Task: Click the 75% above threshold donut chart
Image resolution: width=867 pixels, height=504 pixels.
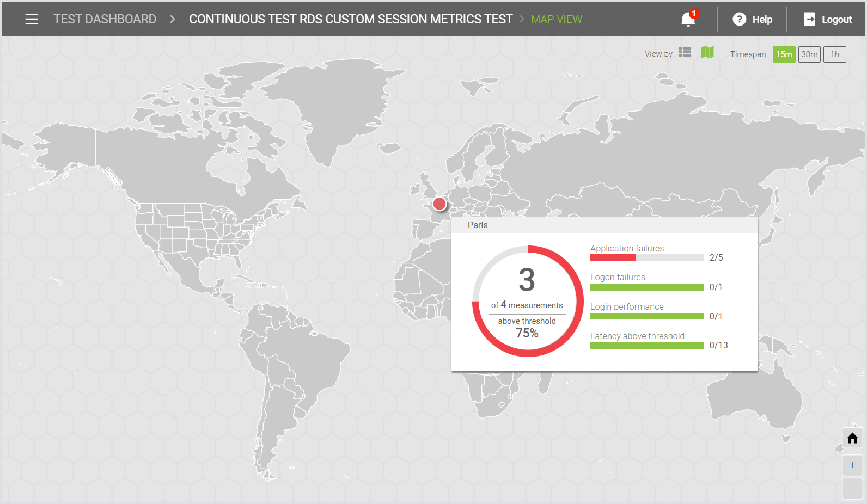Action: (x=528, y=302)
